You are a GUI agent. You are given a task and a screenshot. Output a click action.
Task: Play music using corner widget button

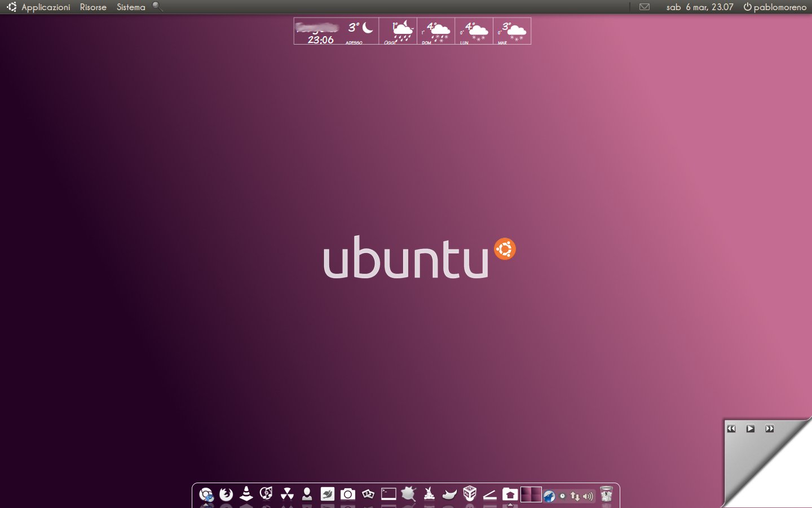751,428
